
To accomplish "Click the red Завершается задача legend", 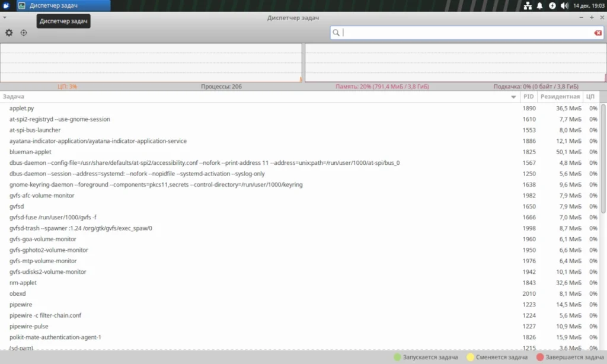I will (570, 357).
